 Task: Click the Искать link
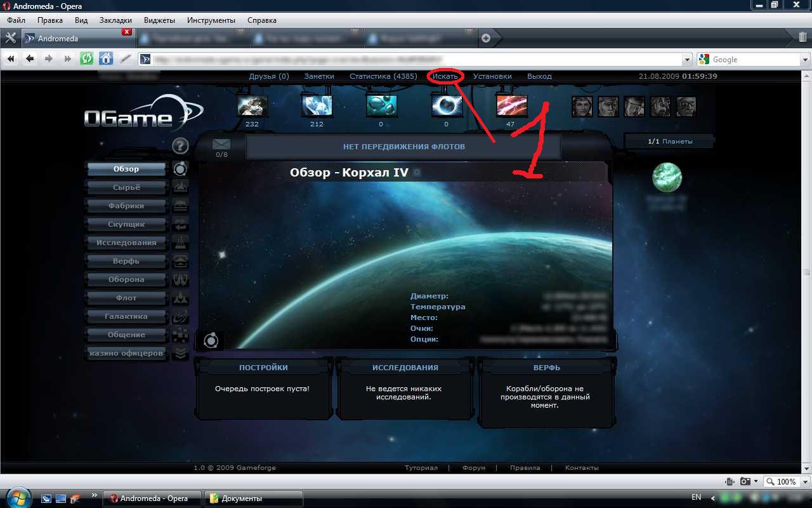(x=445, y=76)
